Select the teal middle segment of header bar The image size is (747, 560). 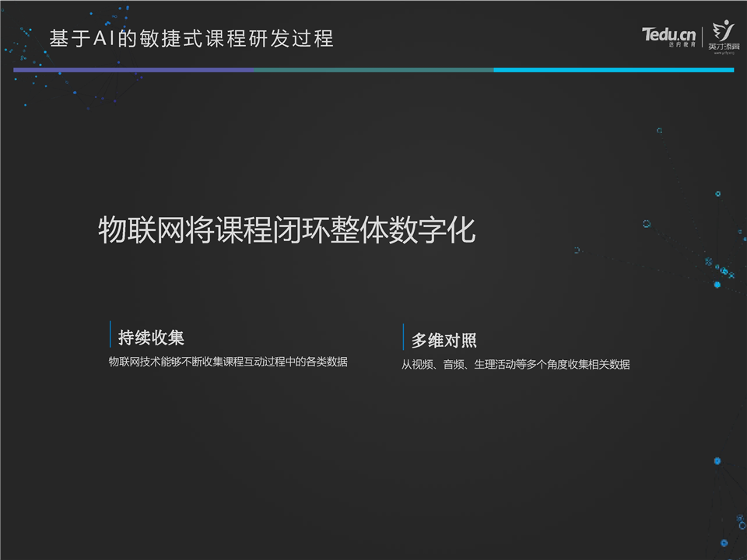(x=373, y=70)
